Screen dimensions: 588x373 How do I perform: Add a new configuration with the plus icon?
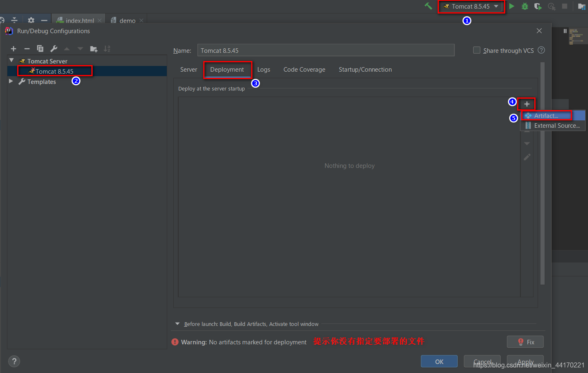[14, 49]
